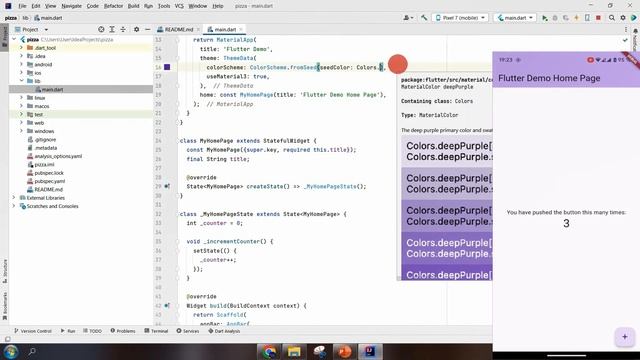Expand the windows folder
This screenshot has height=360, width=640.
[22, 131]
